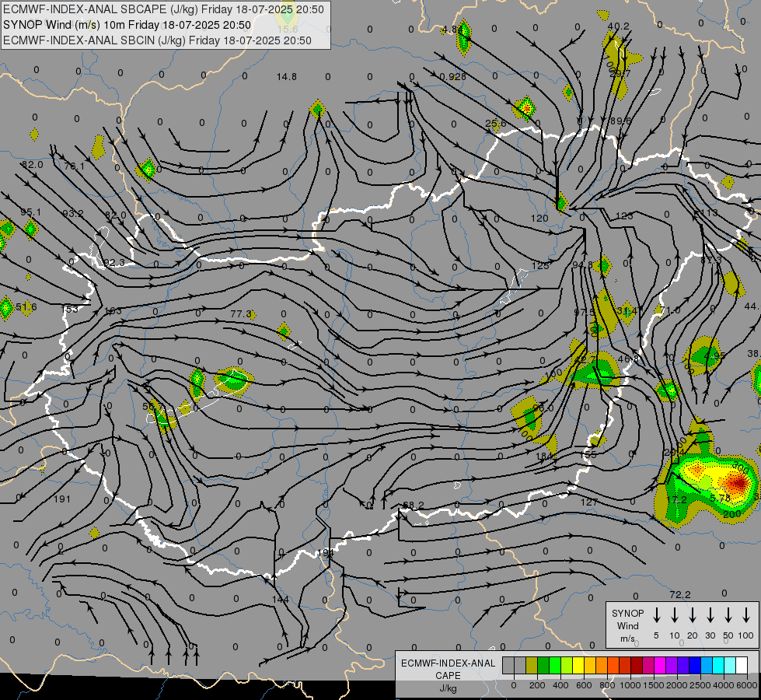The image size is (761, 700).
Task: Click the 400 tick label under the color scale
Action: tap(560, 685)
